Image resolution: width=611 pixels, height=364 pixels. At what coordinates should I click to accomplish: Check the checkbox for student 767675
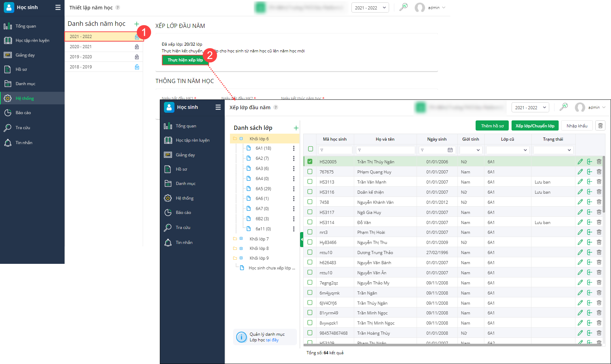pyautogui.click(x=310, y=172)
